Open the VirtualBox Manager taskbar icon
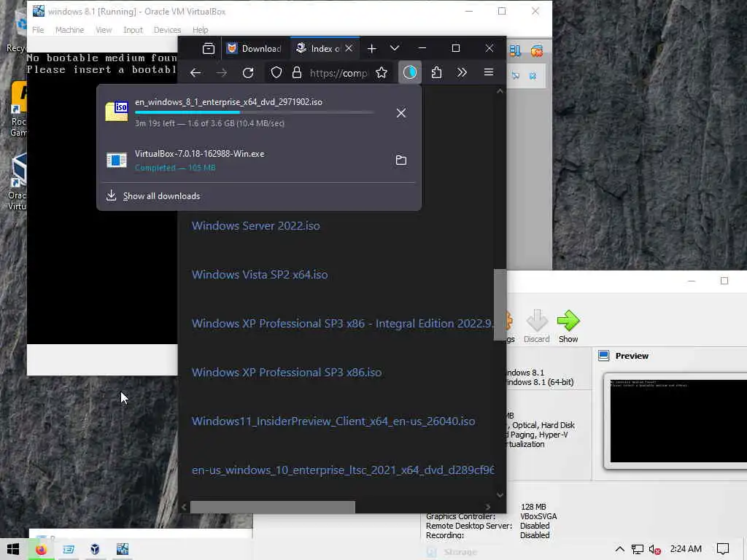The height and width of the screenshot is (560, 747). pyautogui.click(x=95, y=549)
